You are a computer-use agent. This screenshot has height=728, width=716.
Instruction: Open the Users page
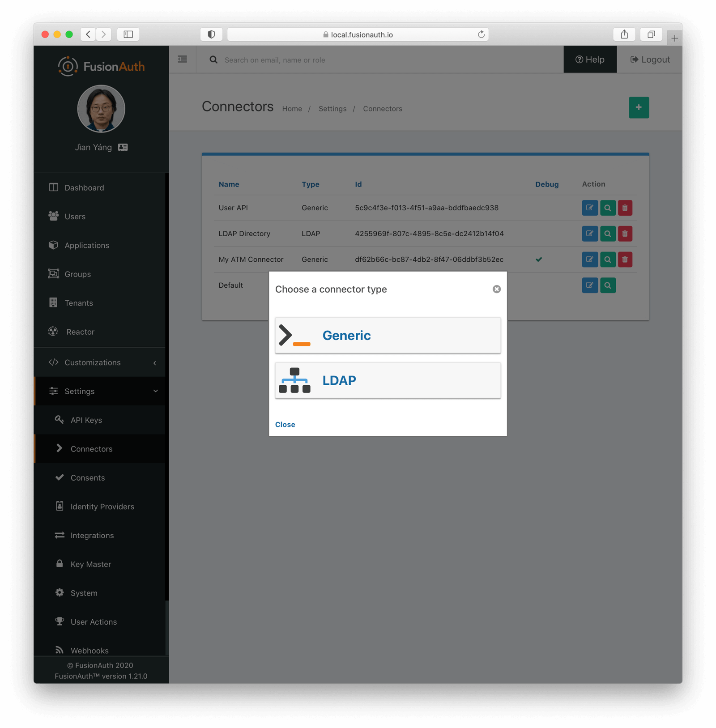[x=100, y=216]
